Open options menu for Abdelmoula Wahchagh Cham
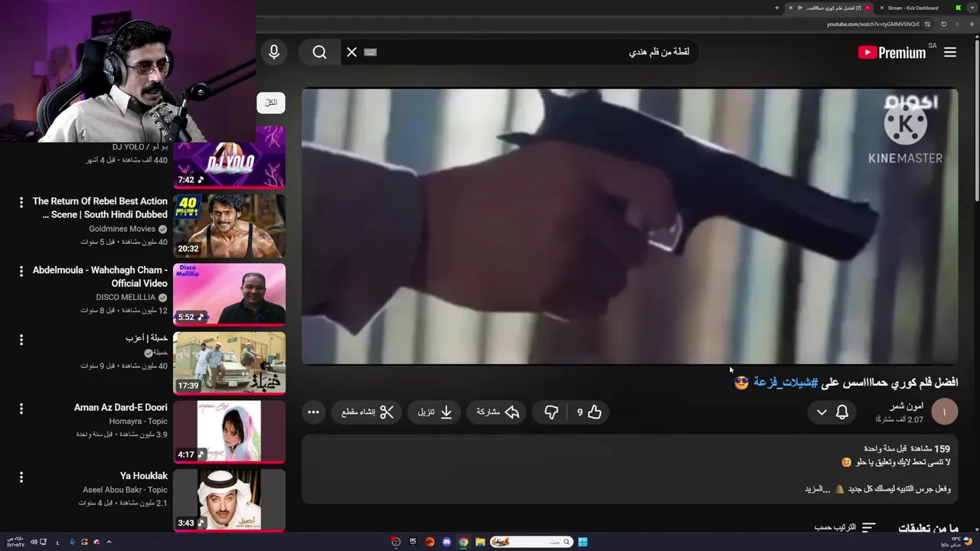The height and width of the screenshot is (551, 980). (x=21, y=271)
